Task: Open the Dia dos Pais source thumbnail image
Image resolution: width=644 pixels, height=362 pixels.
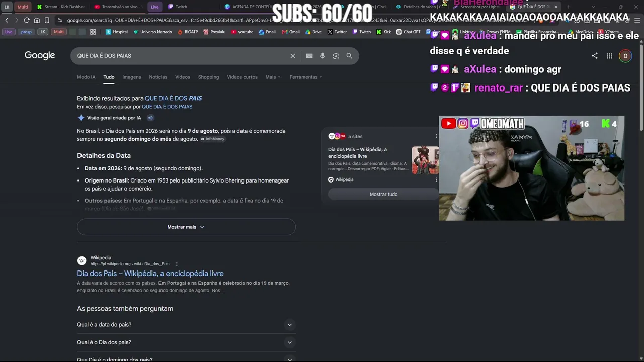Action: pos(425,160)
